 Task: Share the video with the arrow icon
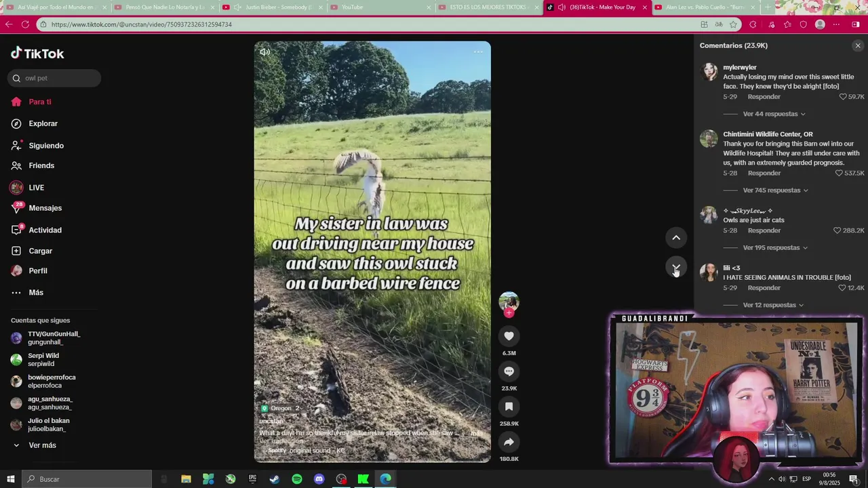[509, 442]
